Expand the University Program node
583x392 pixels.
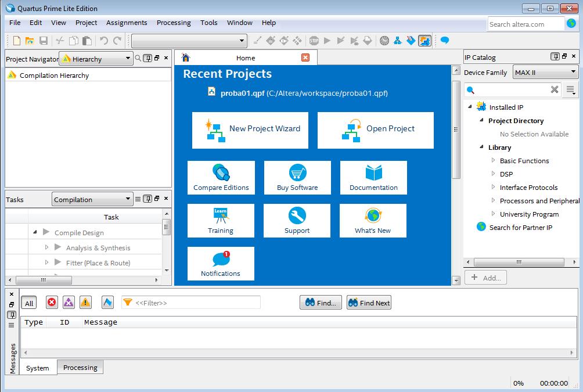click(x=494, y=214)
